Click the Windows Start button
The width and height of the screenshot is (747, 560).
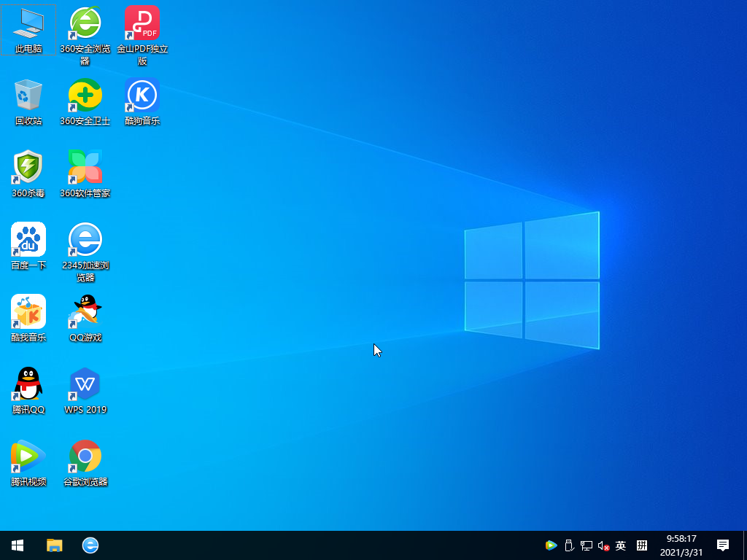pyautogui.click(x=17, y=545)
